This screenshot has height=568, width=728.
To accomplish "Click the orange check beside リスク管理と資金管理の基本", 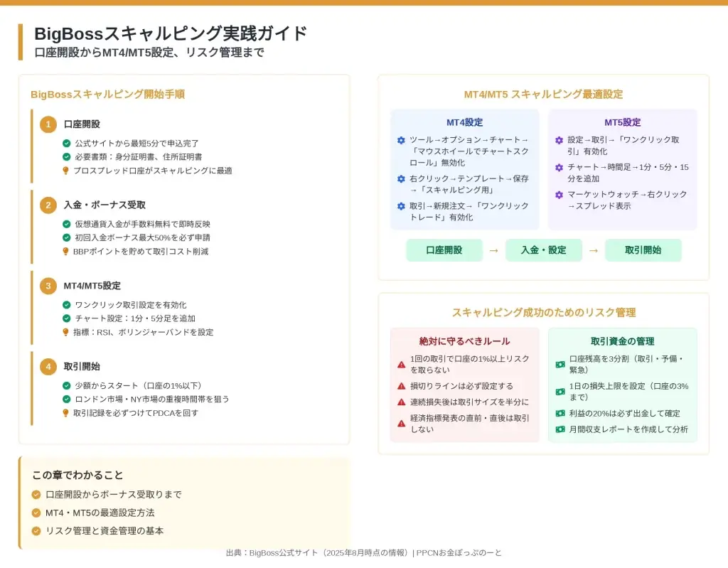I will (36, 531).
